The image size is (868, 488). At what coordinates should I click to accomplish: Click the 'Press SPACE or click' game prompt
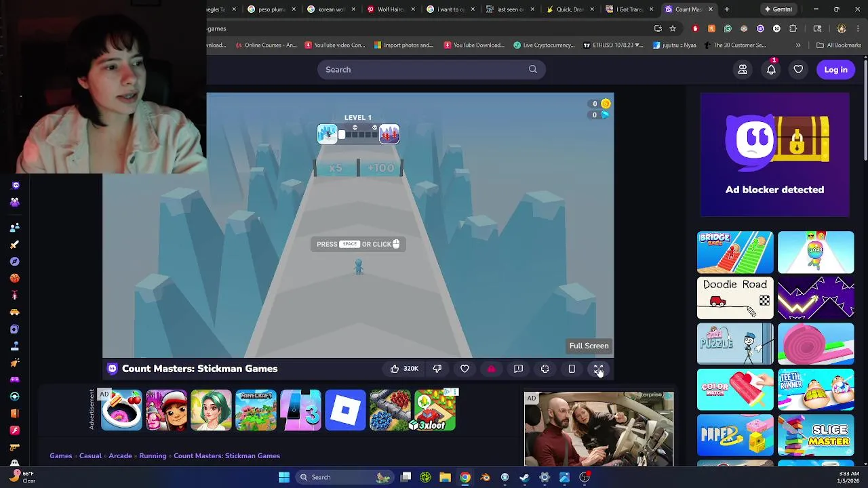point(358,244)
